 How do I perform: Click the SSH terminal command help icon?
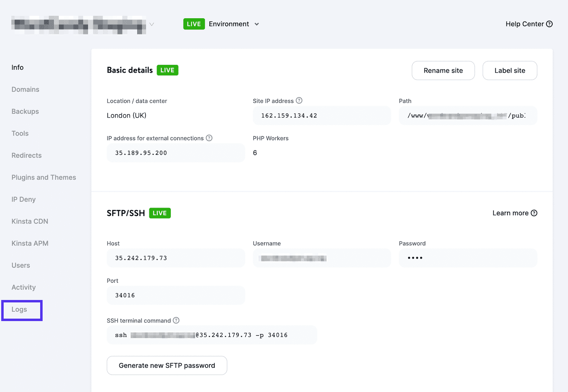(176, 320)
